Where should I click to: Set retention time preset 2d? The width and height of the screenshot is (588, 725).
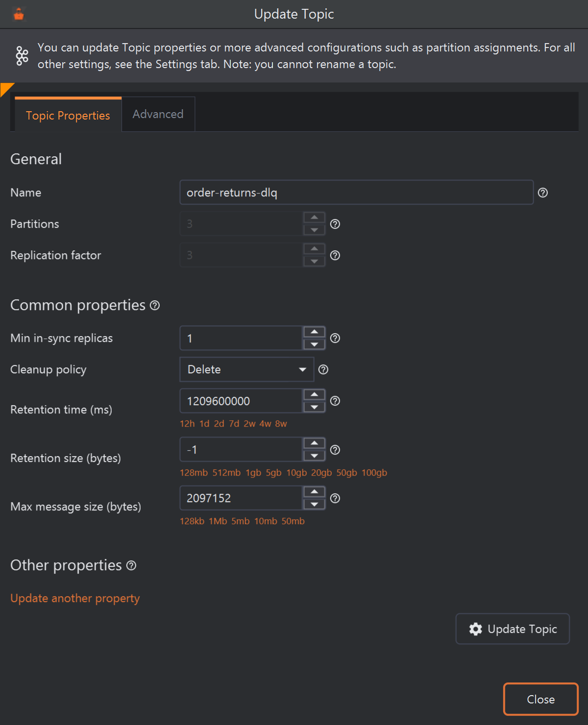tap(219, 424)
